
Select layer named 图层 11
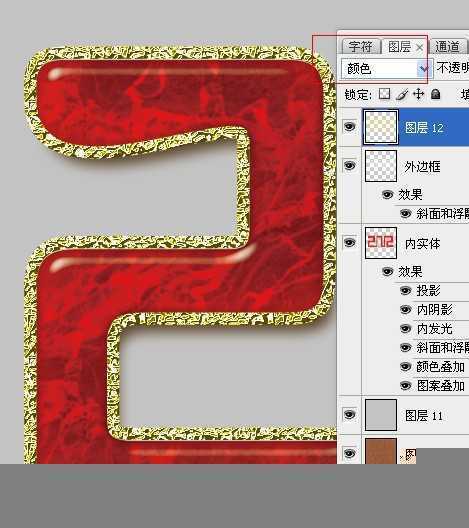(424, 416)
